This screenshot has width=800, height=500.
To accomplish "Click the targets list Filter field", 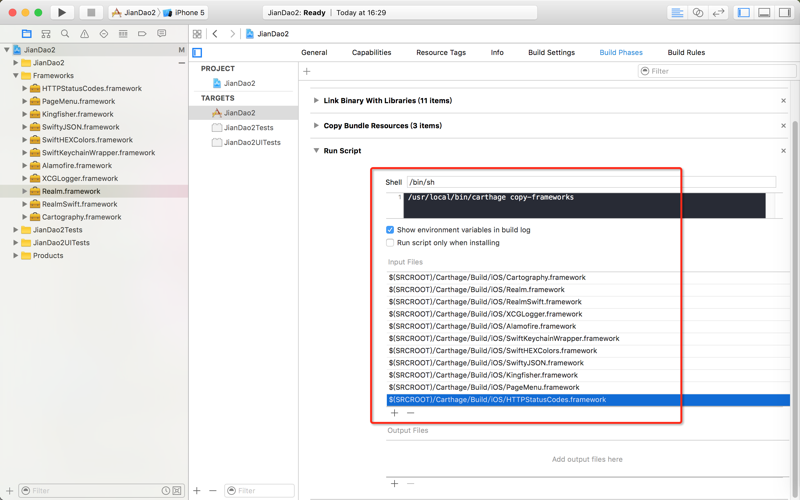I will (259, 490).
